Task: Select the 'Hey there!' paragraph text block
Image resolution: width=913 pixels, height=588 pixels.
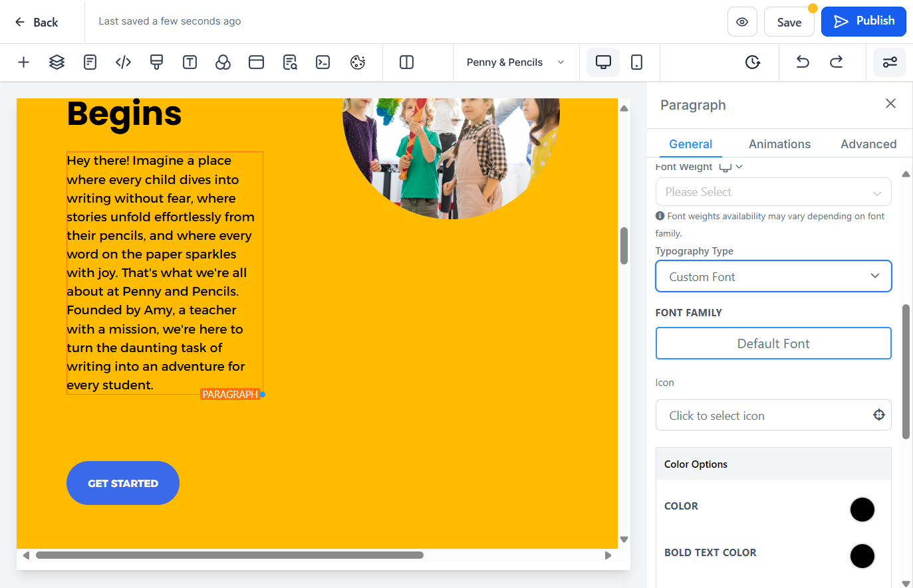Action: pyautogui.click(x=164, y=273)
